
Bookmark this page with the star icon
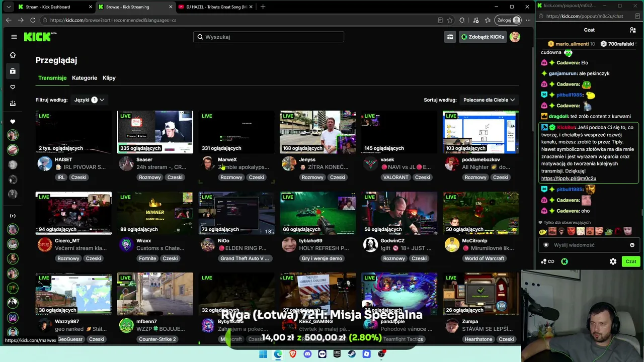(450, 20)
